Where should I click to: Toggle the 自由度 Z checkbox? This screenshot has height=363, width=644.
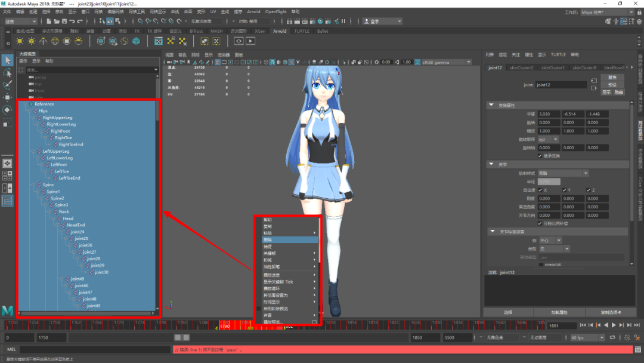pyautogui.click(x=588, y=190)
